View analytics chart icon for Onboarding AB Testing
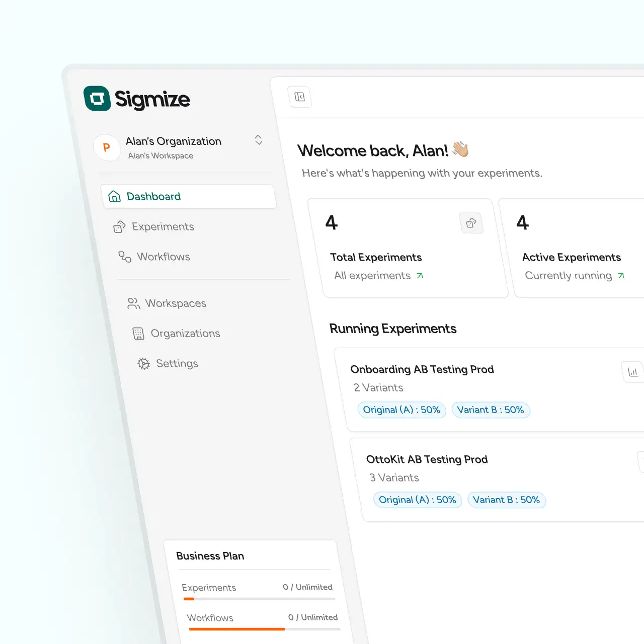Viewport: 644px width, 644px height. (x=633, y=372)
